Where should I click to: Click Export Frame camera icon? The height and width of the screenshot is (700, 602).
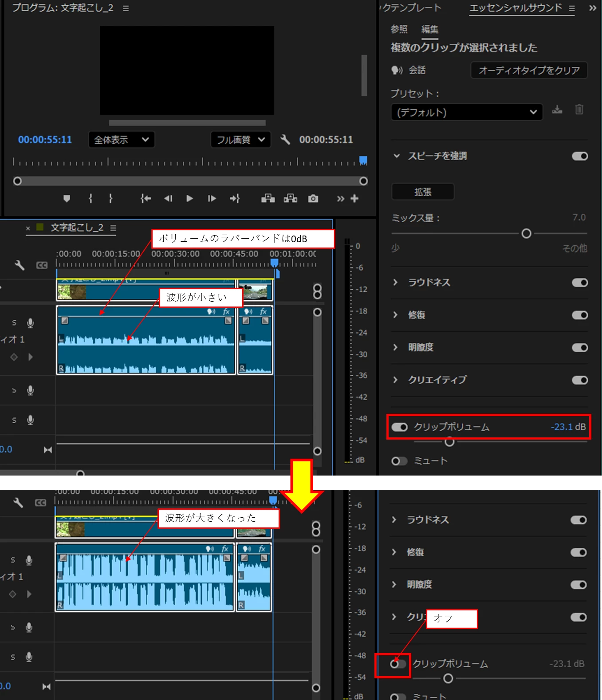click(313, 198)
